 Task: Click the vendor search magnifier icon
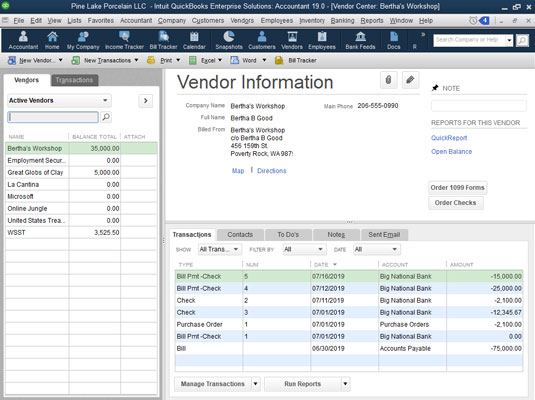[x=106, y=117]
